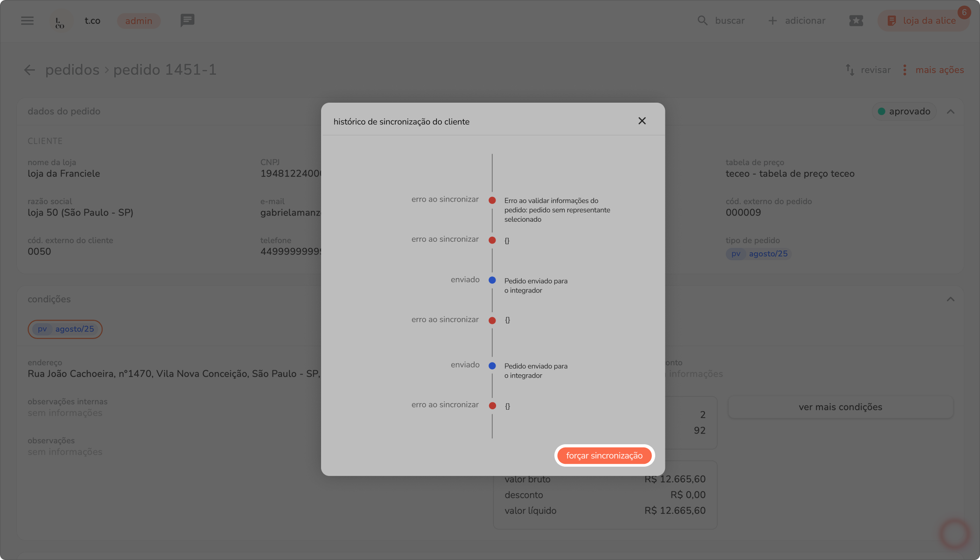Click the first red error timeline dot
The image size is (980, 560).
click(x=492, y=200)
